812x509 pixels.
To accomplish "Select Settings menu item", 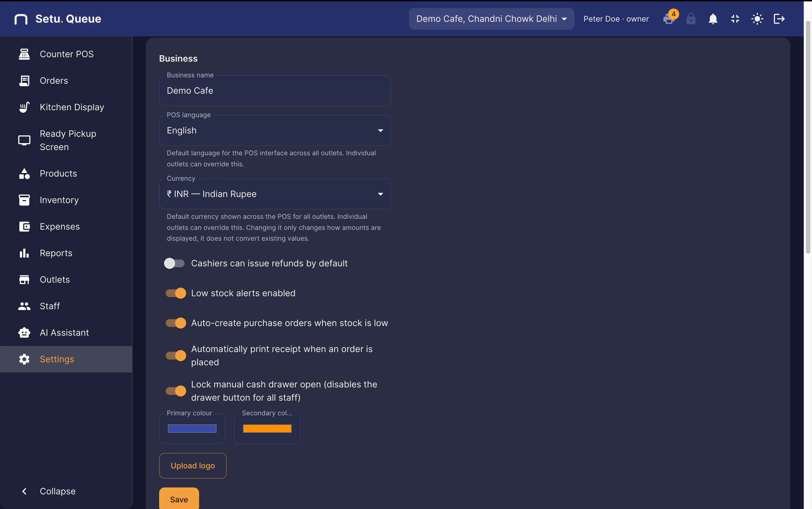I will (x=66, y=359).
